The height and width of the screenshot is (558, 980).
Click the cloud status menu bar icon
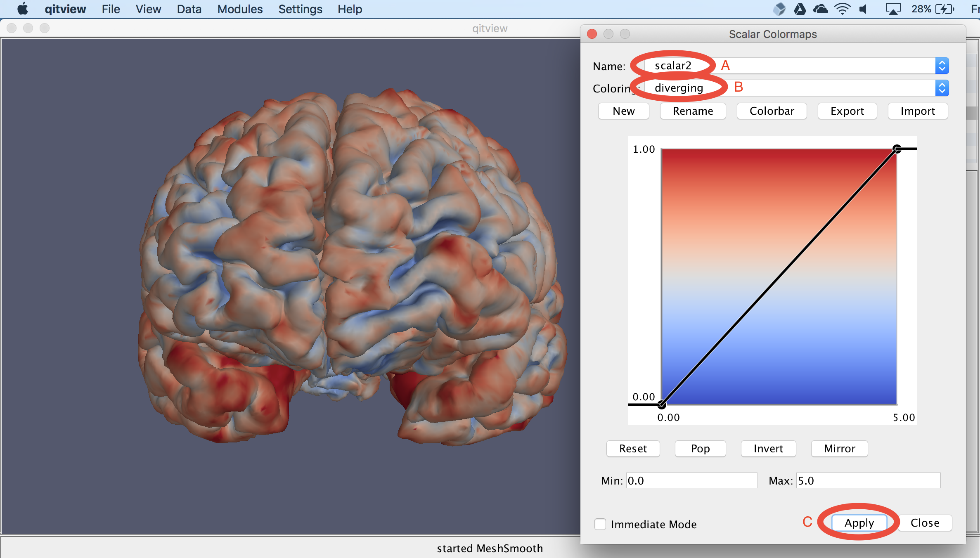[x=820, y=9]
